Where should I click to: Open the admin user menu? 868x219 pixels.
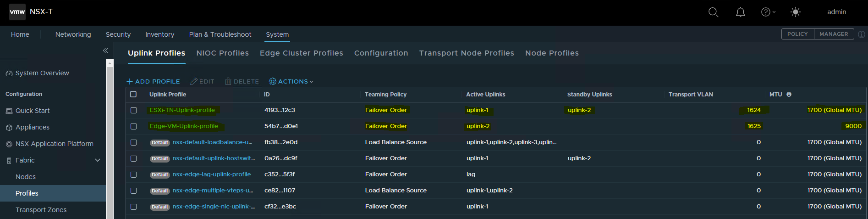(x=836, y=12)
